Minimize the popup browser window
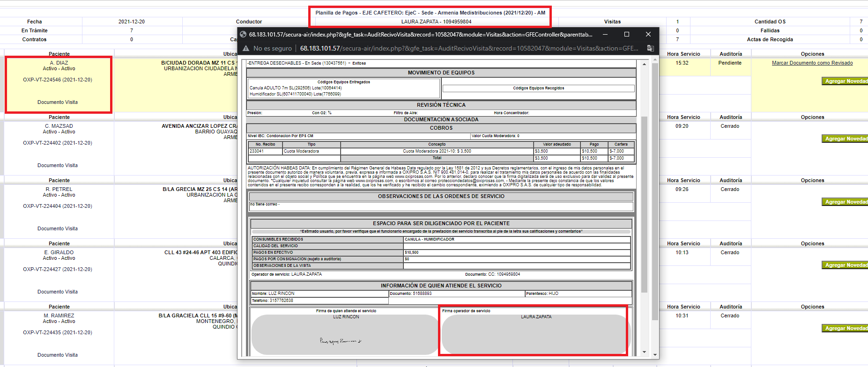The width and height of the screenshot is (868, 367). tap(605, 34)
